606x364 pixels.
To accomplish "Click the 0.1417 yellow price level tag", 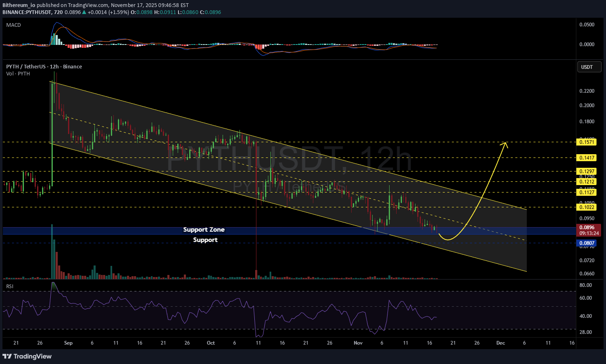I will tap(587, 158).
